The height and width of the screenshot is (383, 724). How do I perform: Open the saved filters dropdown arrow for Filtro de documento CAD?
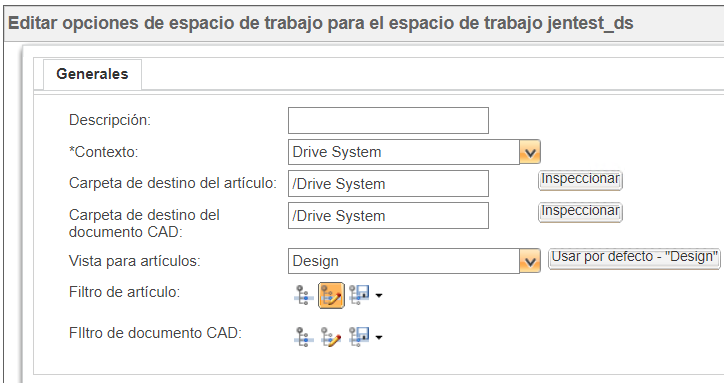pyautogui.click(x=379, y=337)
